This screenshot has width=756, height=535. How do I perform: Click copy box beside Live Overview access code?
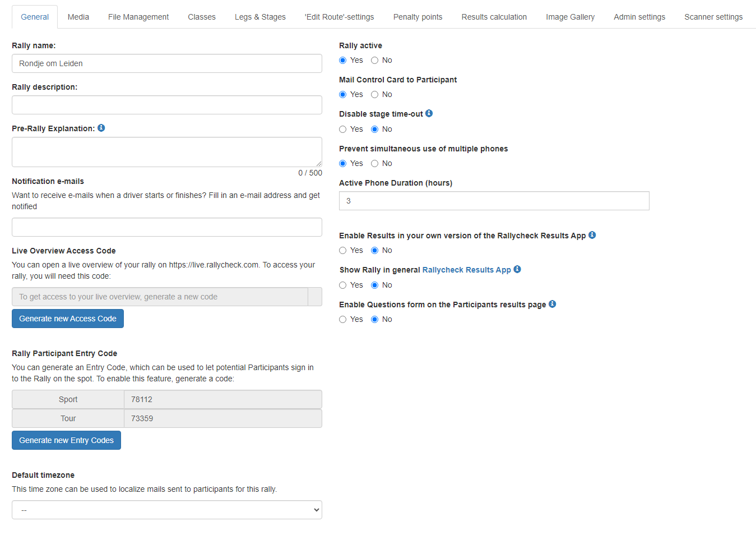[315, 297]
